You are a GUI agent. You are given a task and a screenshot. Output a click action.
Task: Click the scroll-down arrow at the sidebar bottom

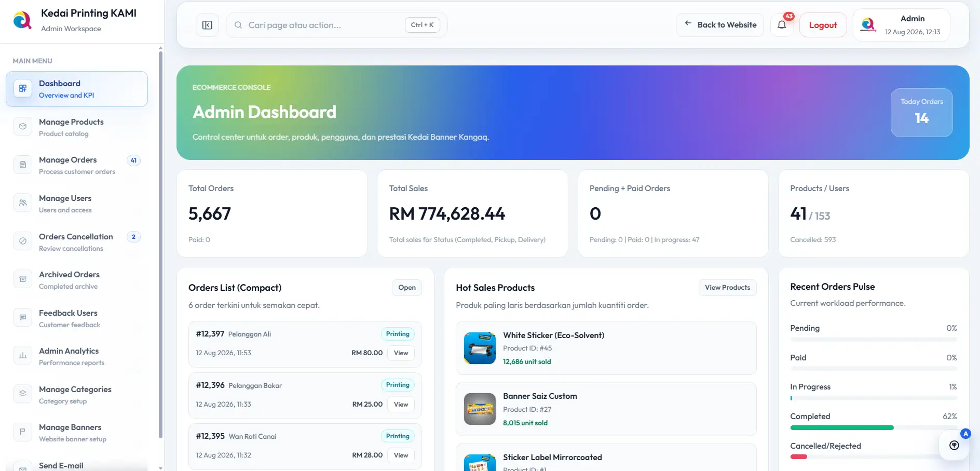point(160,468)
